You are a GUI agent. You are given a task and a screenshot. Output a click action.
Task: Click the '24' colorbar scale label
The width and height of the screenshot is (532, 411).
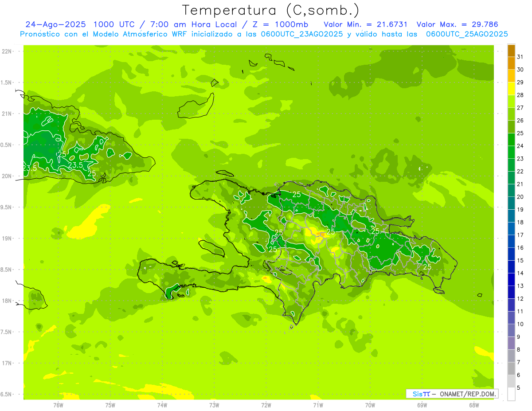[x=520, y=146]
